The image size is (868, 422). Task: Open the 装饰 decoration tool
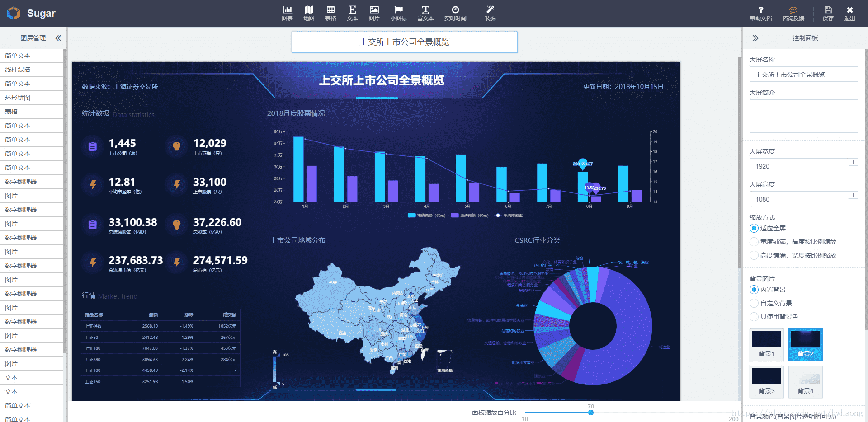[490, 13]
